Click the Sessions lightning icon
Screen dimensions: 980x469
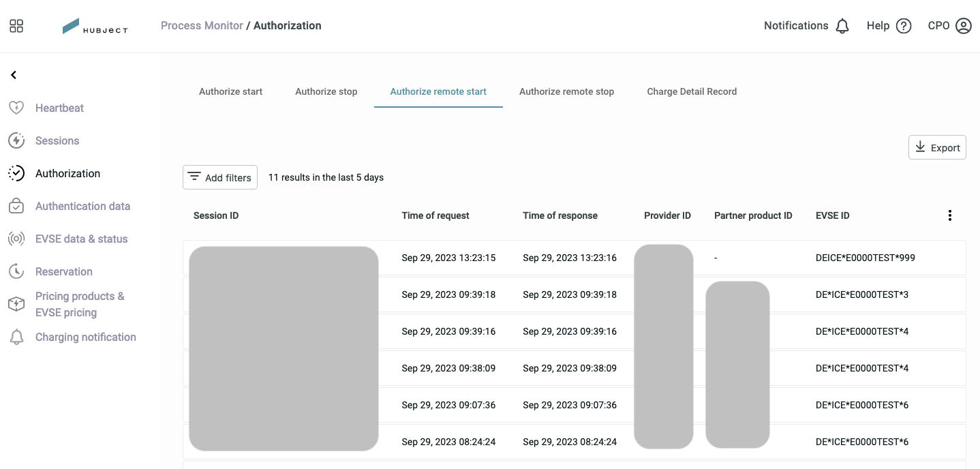coord(16,140)
